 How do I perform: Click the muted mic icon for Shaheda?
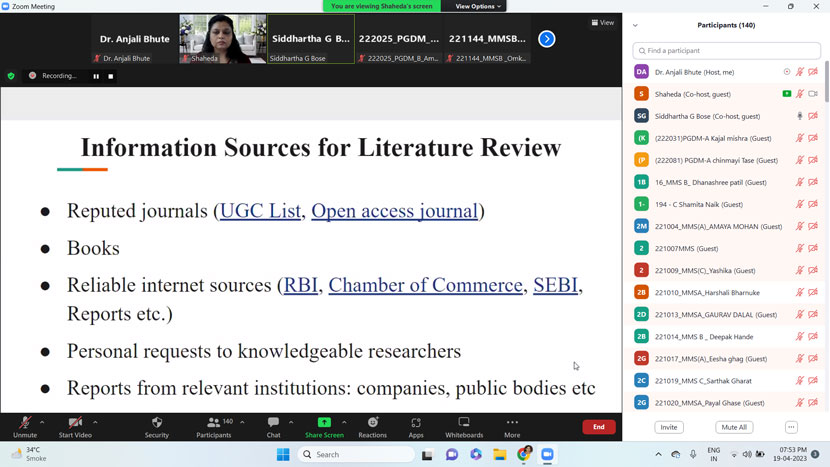[x=800, y=94]
